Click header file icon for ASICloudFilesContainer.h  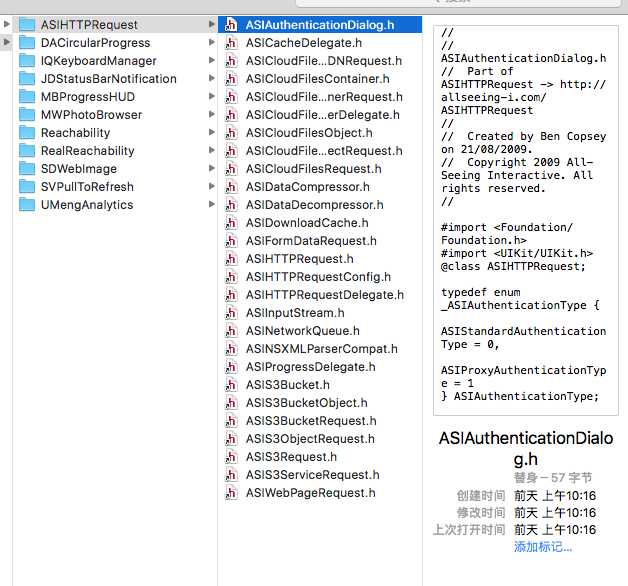(x=231, y=79)
